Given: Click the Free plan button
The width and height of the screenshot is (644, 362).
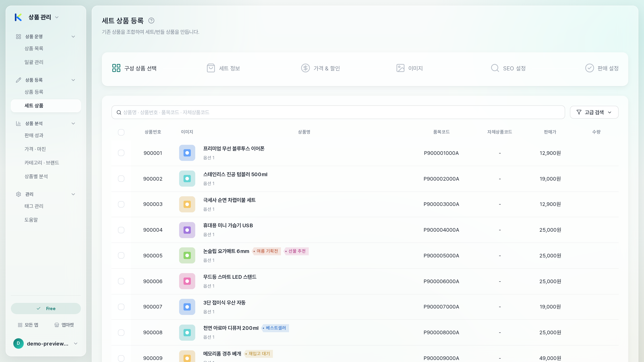Looking at the screenshot, I should [x=46, y=309].
